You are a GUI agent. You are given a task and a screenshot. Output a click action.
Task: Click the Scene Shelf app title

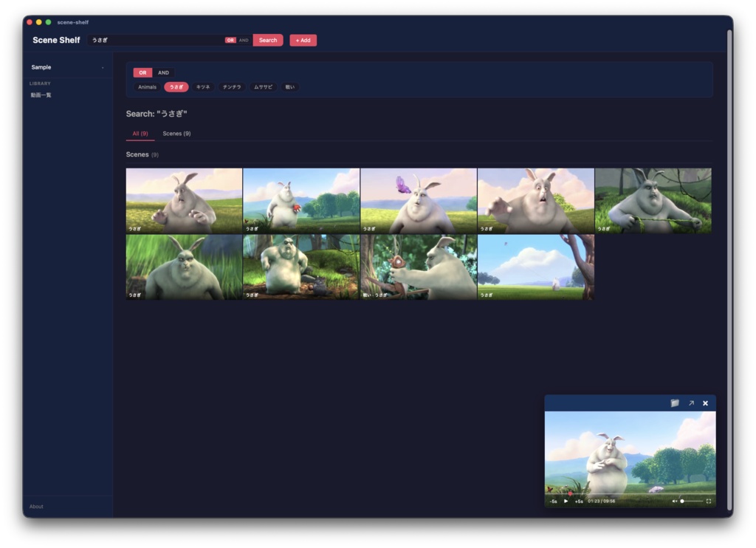pos(56,40)
